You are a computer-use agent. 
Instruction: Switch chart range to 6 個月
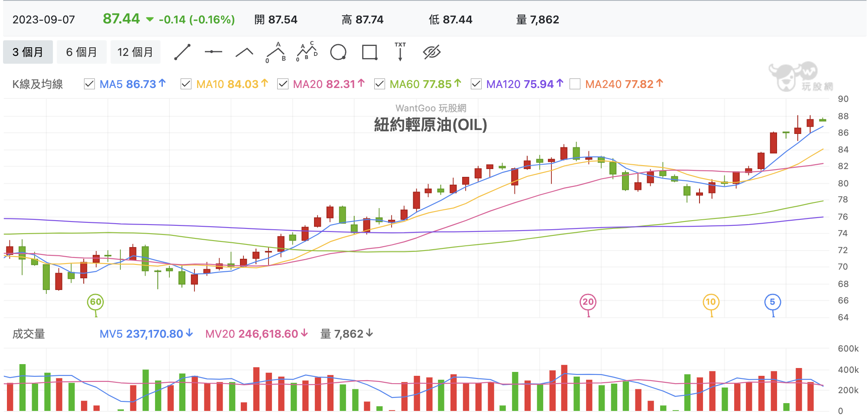pos(81,52)
